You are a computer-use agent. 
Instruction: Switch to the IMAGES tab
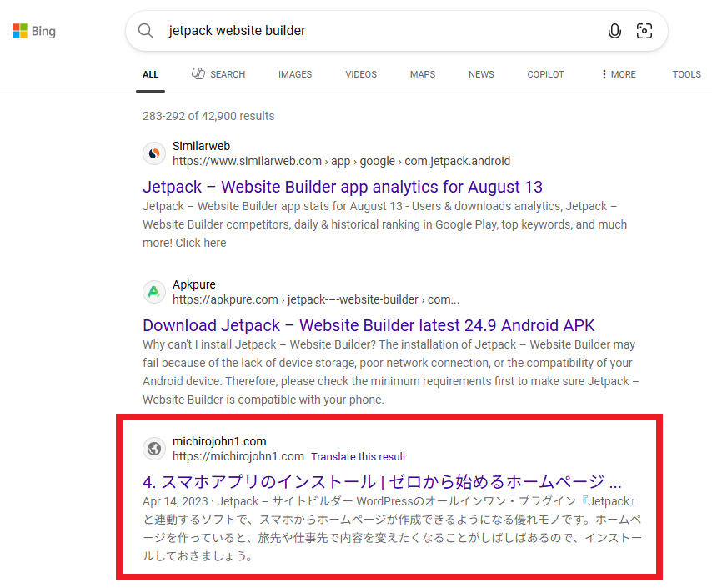295,74
